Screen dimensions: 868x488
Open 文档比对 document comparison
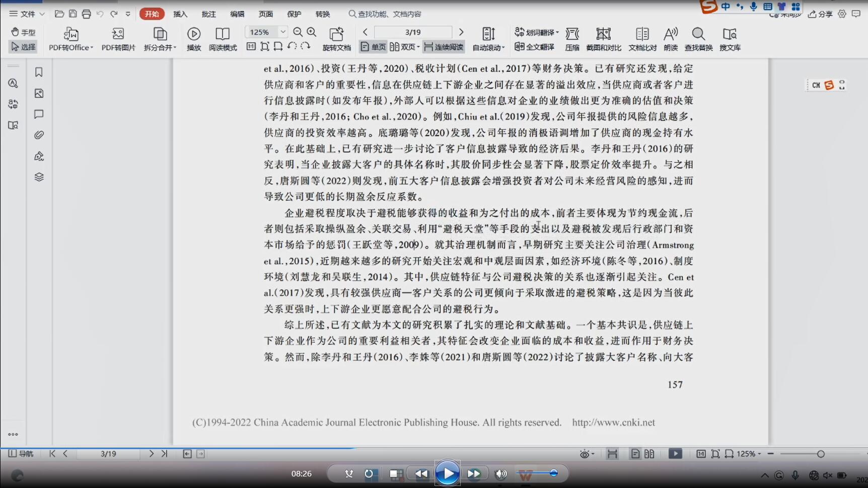pos(642,39)
